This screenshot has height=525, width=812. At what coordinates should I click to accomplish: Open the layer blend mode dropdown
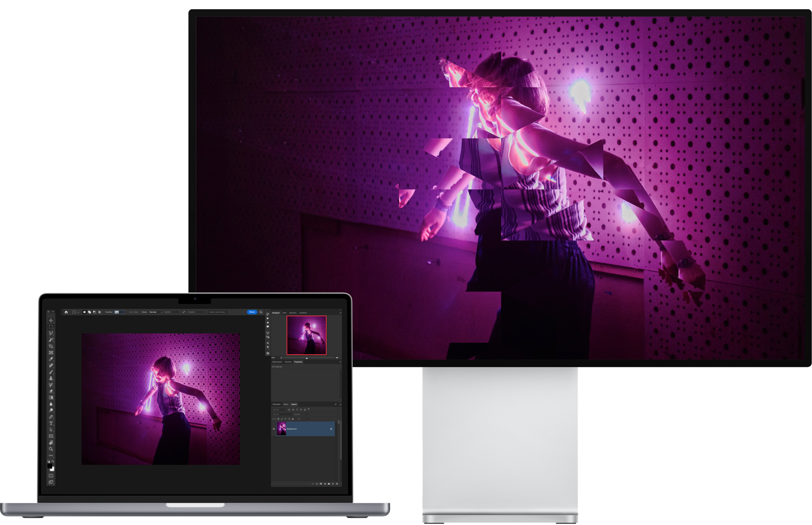tap(282, 414)
